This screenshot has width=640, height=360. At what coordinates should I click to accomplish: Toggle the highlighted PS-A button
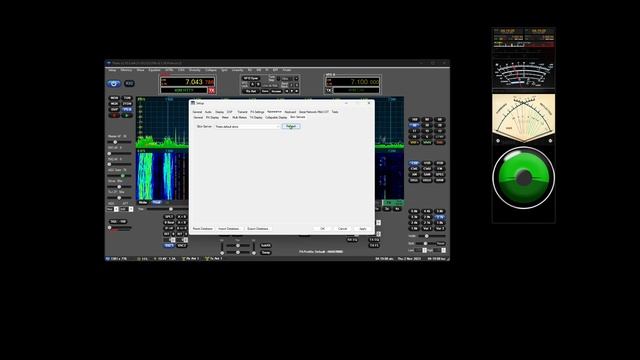tap(127, 110)
